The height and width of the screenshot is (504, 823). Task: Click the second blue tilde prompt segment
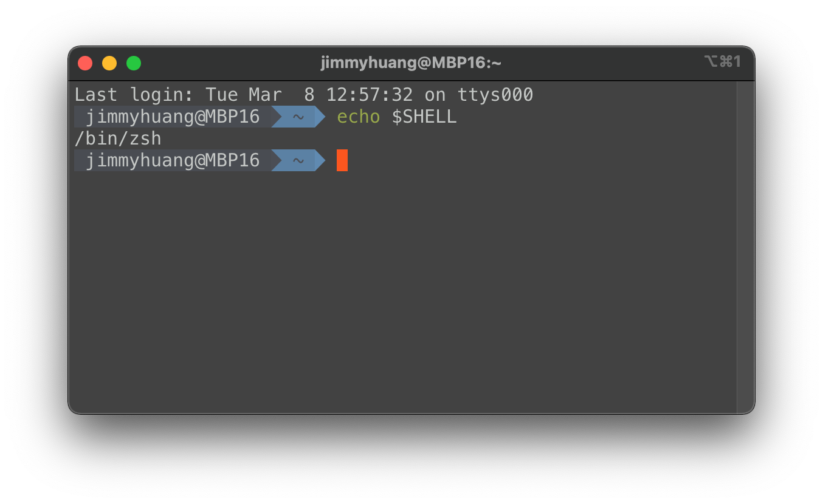298,160
